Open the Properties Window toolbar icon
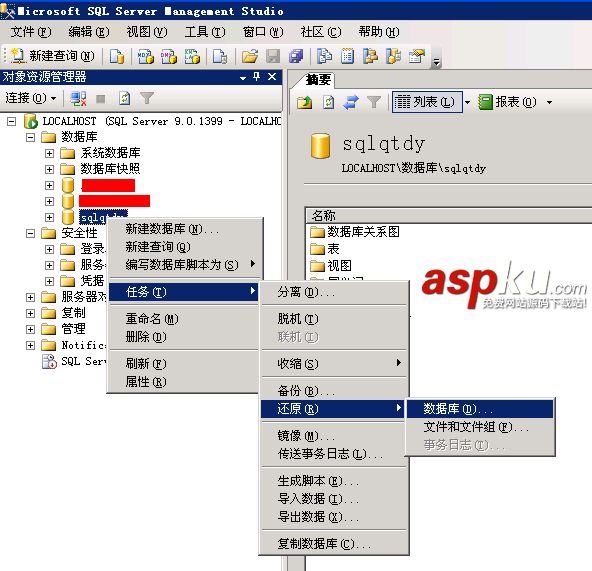This screenshot has width=592, height=571. pos(417,56)
